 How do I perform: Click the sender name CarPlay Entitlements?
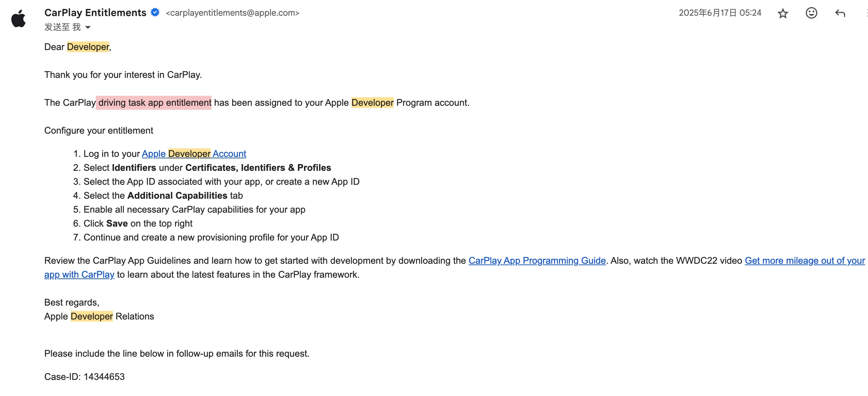(x=95, y=13)
